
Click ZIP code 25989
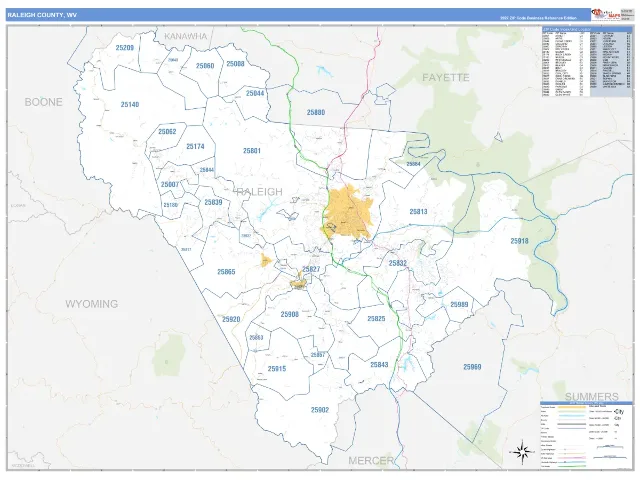tap(459, 304)
